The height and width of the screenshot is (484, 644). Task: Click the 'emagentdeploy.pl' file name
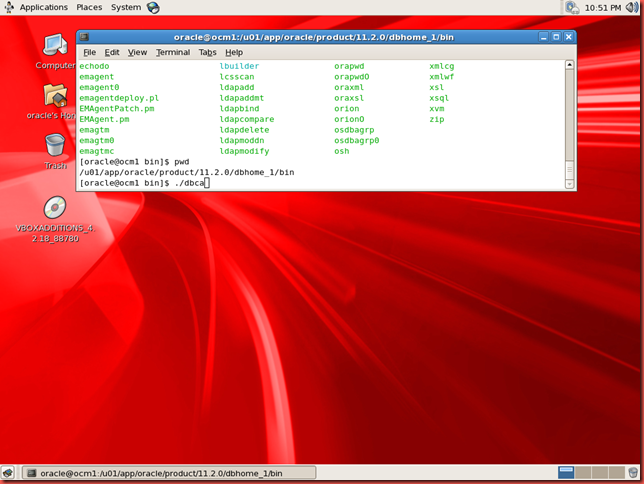[x=119, y=98]
